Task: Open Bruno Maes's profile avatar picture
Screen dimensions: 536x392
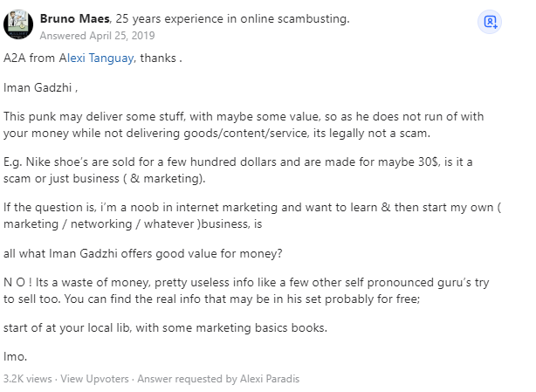Action: point(18,24)
